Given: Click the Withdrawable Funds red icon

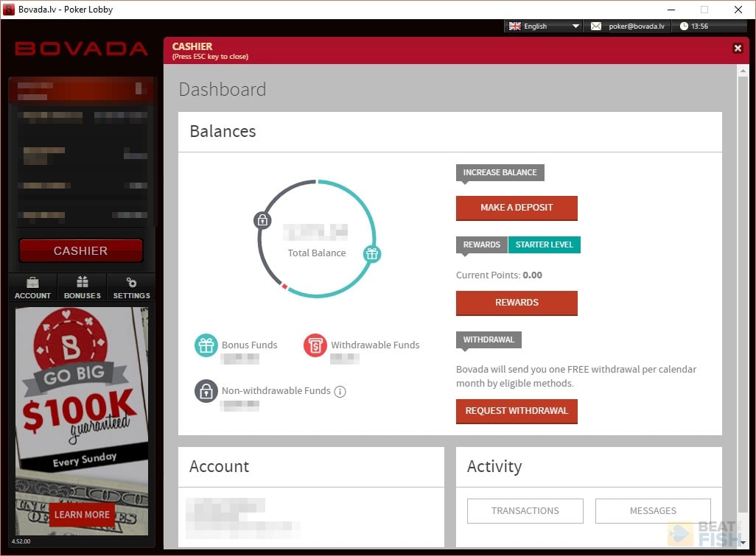Looking at the screenshot, I should [315, 345].
